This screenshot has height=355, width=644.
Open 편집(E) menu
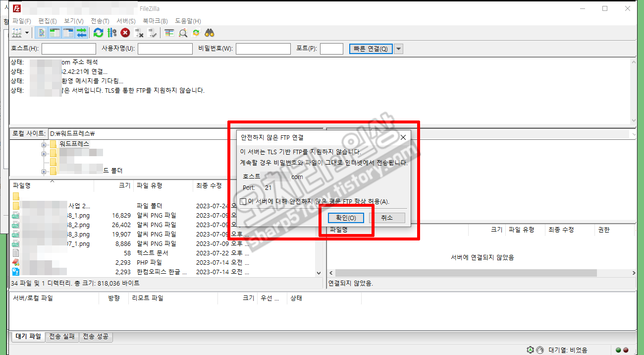click(48, 21)
